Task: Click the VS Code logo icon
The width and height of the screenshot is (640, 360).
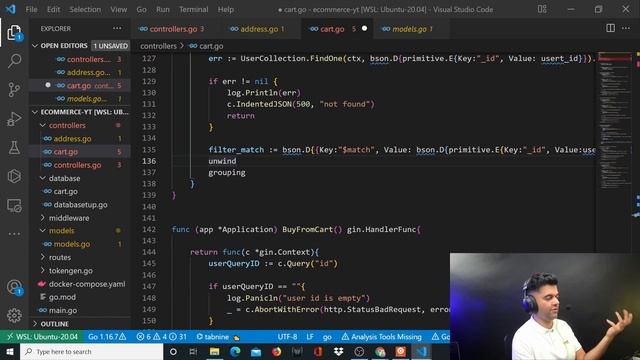Action: [x=11, y=9]
